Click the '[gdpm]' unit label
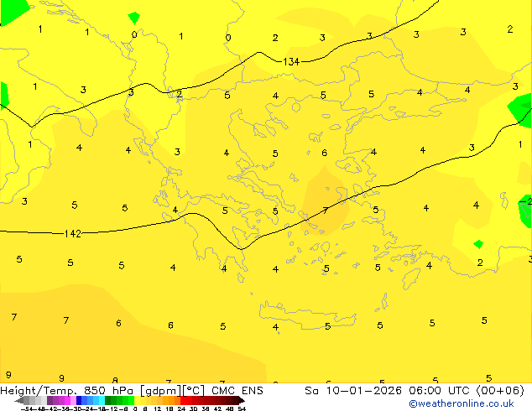Image resolution: width=532 pixels, height=411 pixels. (x=161, y=391)
